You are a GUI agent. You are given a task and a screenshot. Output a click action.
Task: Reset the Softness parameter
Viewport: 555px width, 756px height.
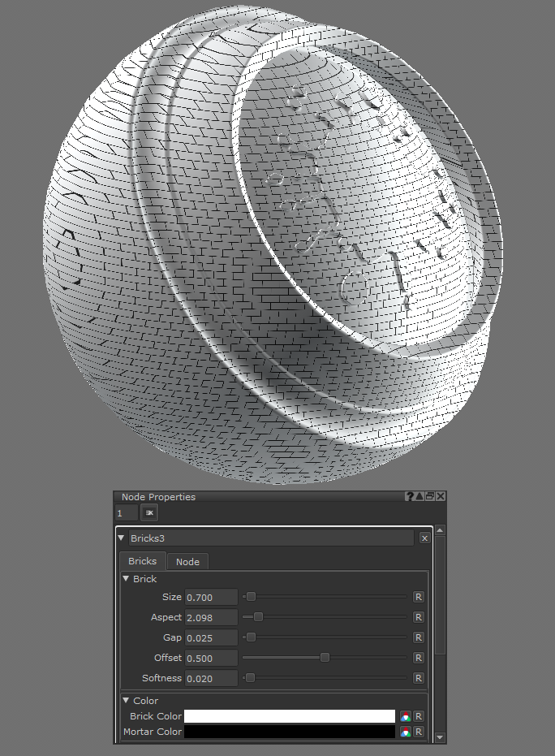419,678
